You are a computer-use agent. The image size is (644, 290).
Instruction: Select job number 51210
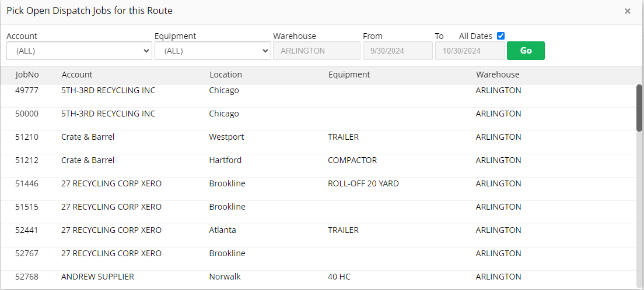click(27, 137)
